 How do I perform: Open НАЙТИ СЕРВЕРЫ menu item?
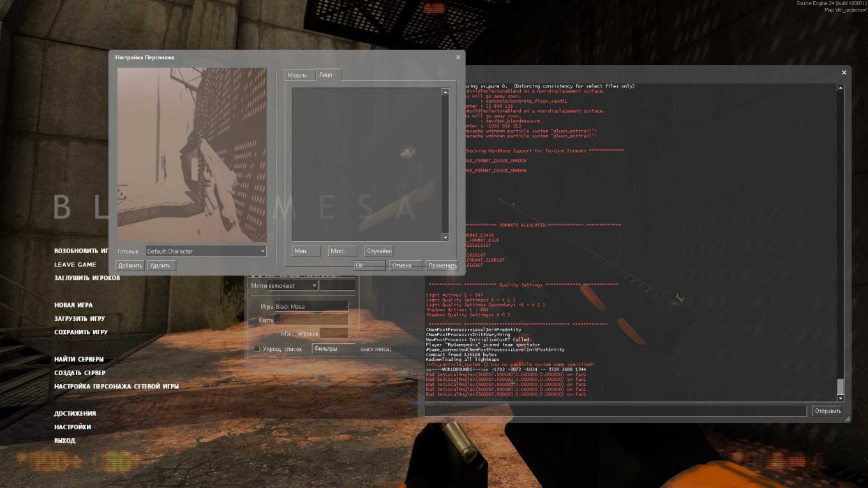click(x=79, y=359)
